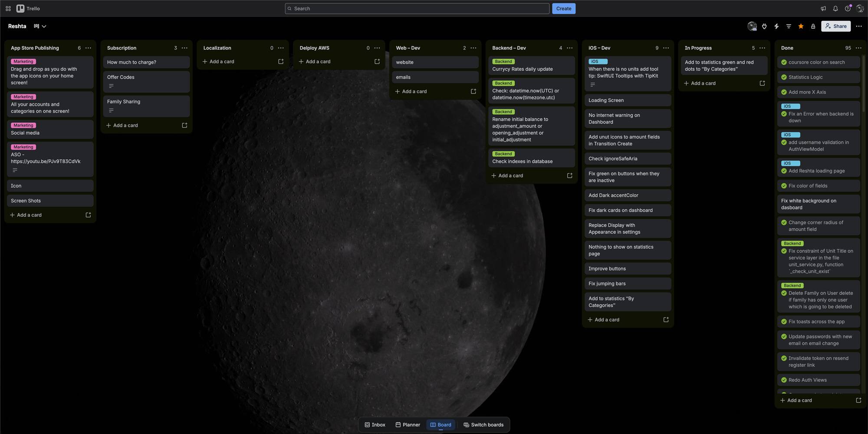Create card from template in Subscription list
Screen dimensions: 868x434
point(184,125)
